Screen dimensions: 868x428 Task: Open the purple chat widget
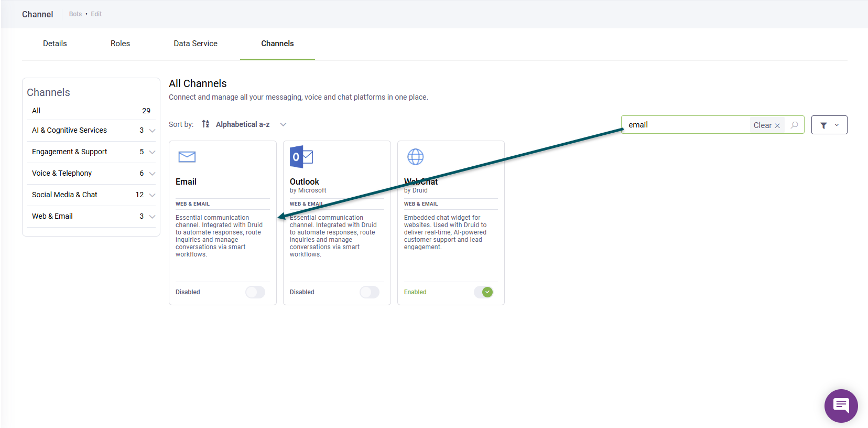tap(841, 405)
